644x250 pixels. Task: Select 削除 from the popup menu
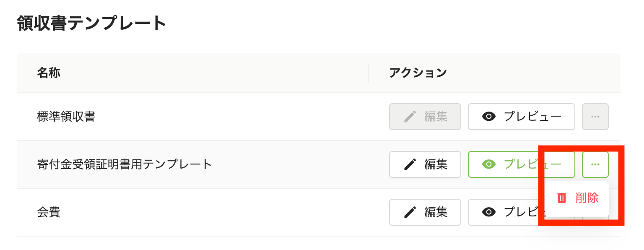click(577, 198)
